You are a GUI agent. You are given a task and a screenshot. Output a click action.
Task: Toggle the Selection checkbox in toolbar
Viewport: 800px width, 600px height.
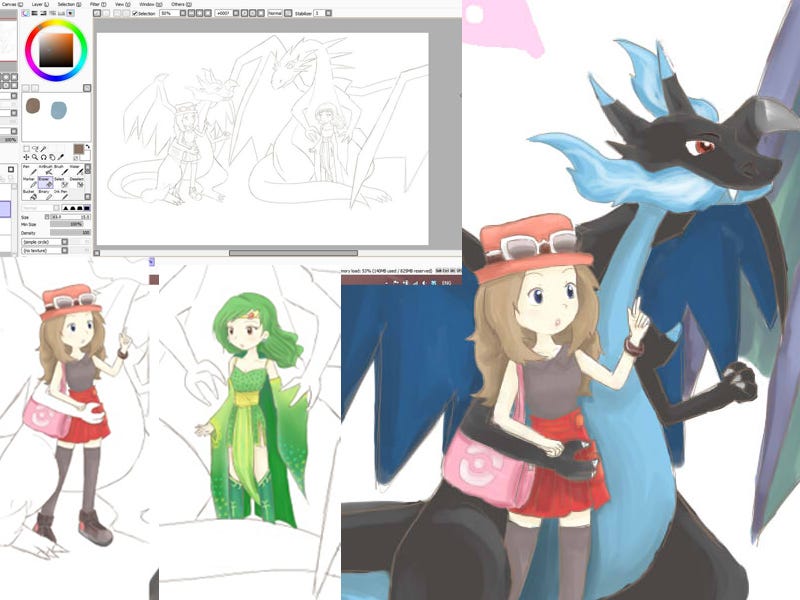tap(135, 13)
